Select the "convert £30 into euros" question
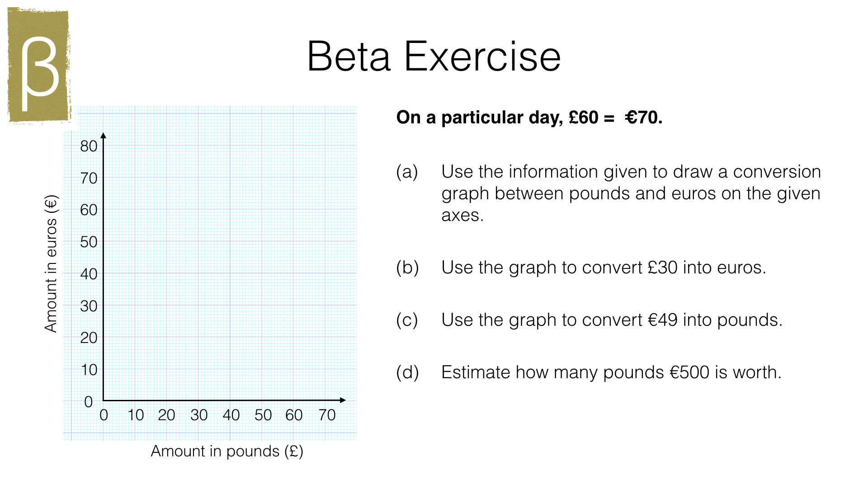This screenshot has height=488, width=868. 604,267
